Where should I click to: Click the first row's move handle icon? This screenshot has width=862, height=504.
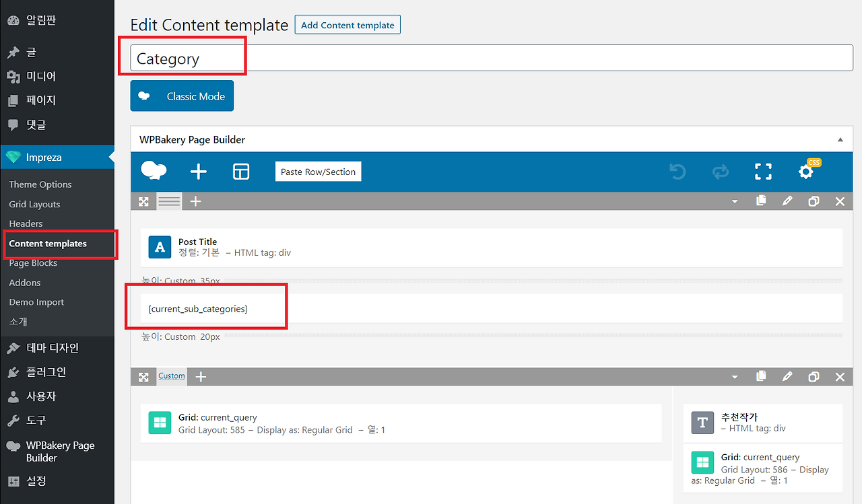point(143,201)
